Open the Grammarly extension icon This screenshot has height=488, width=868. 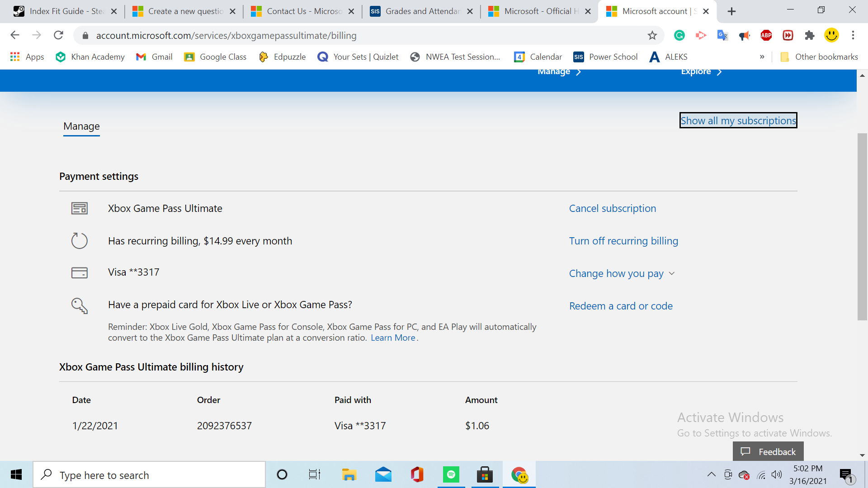click(x=679, y=35)
